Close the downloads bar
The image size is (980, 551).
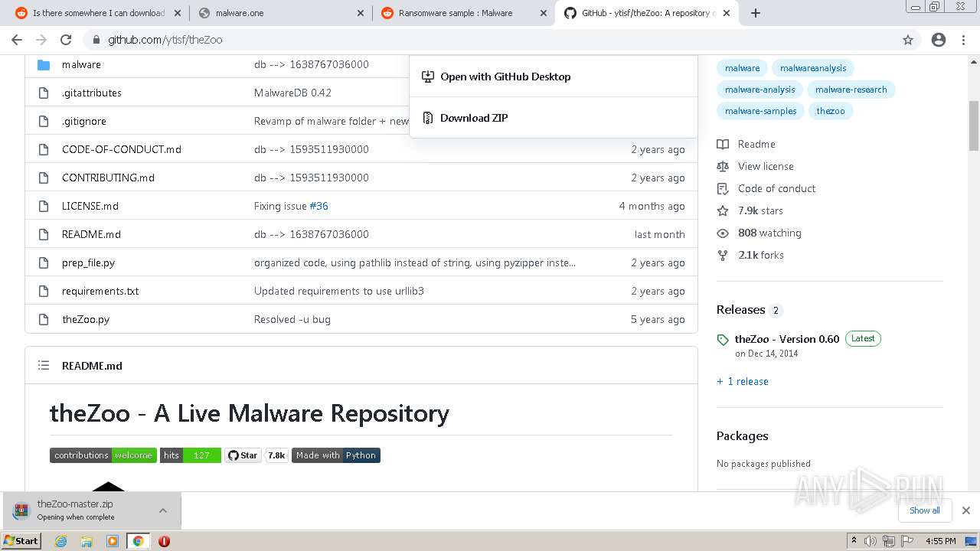click(x=966, y=510)
